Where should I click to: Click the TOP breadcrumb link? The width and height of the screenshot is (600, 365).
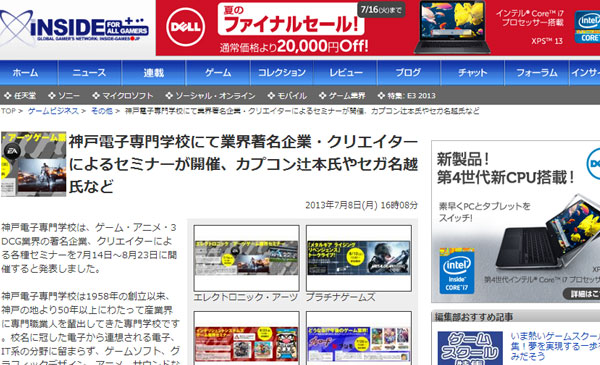(8, 111)
